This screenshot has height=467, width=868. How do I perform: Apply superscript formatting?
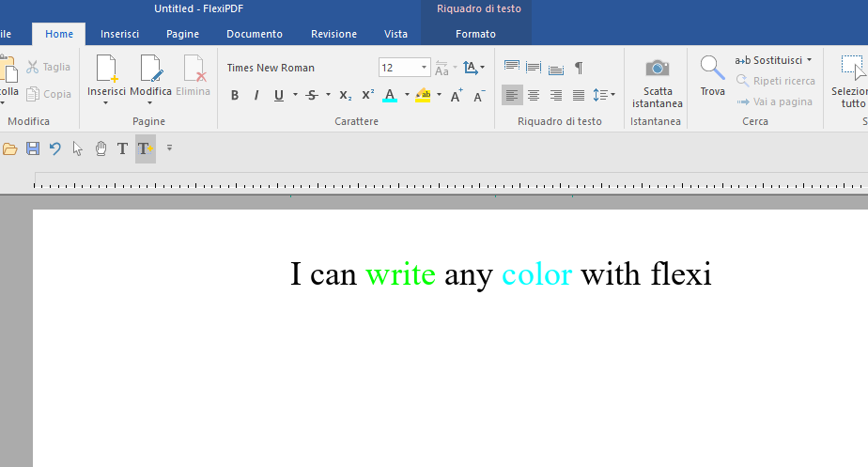(x=367, y=95)
